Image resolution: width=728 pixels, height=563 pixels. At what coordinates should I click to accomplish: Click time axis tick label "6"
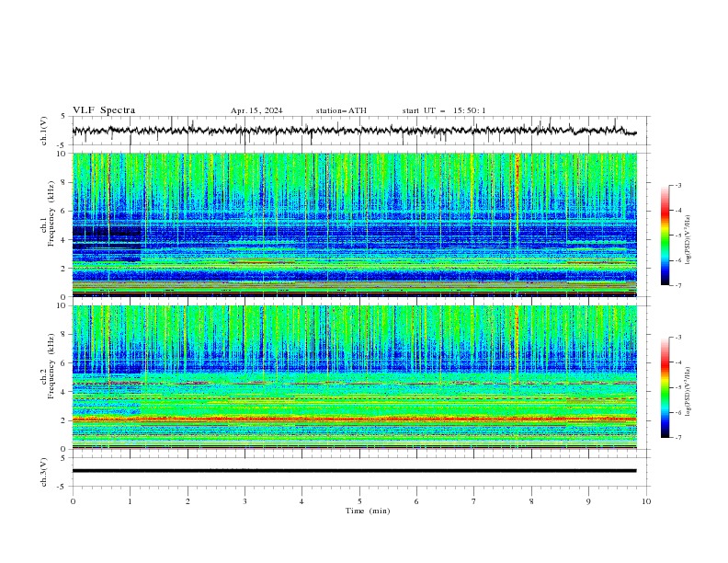click(416, 501)
